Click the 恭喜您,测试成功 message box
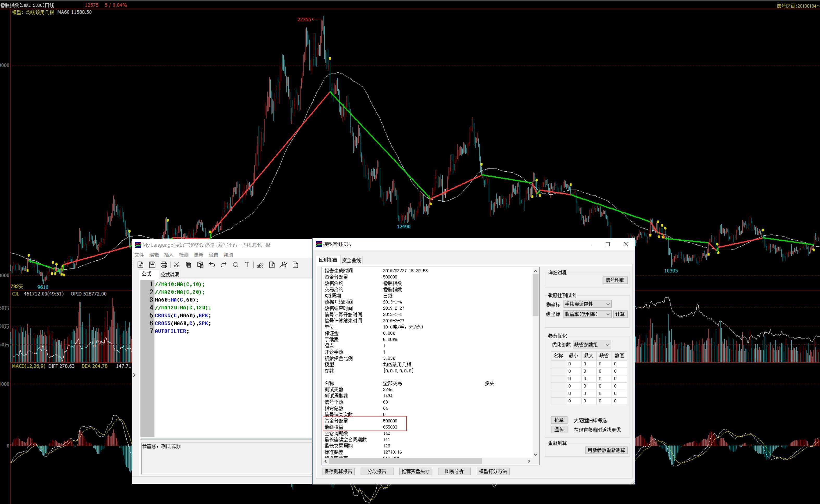 [x=227, y=458]
